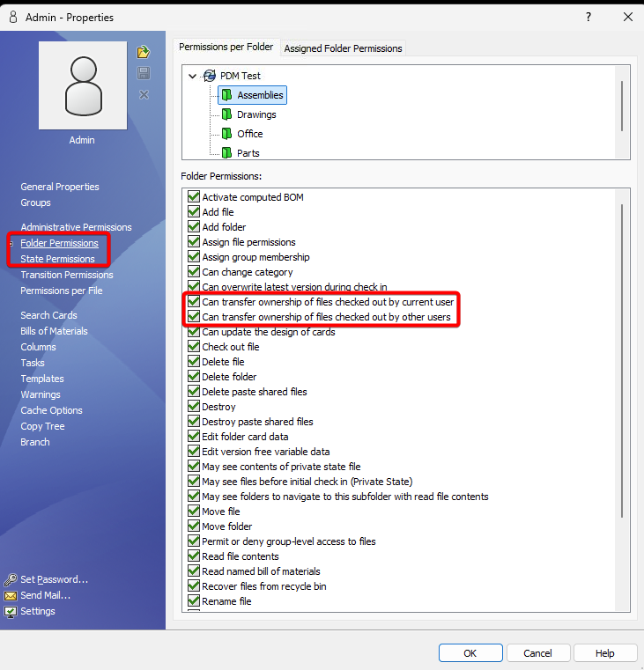
Task: Click the Assemblies green folder icon
Action: tap(227, 95)
